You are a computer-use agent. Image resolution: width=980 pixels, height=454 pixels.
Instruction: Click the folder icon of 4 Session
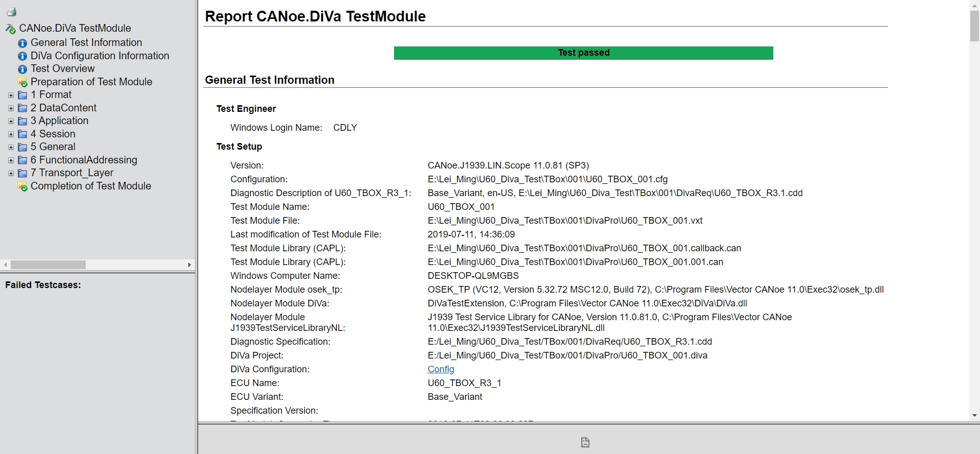pos(22,134)
